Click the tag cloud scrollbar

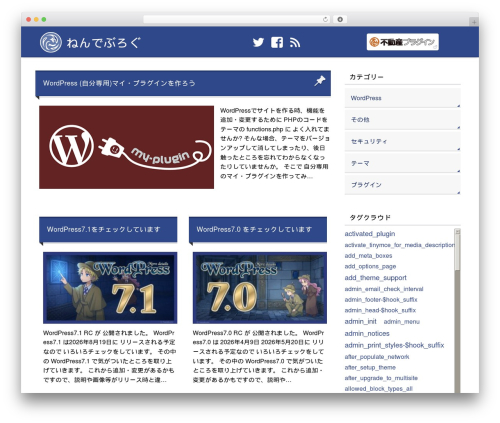[x=457, y=311]
